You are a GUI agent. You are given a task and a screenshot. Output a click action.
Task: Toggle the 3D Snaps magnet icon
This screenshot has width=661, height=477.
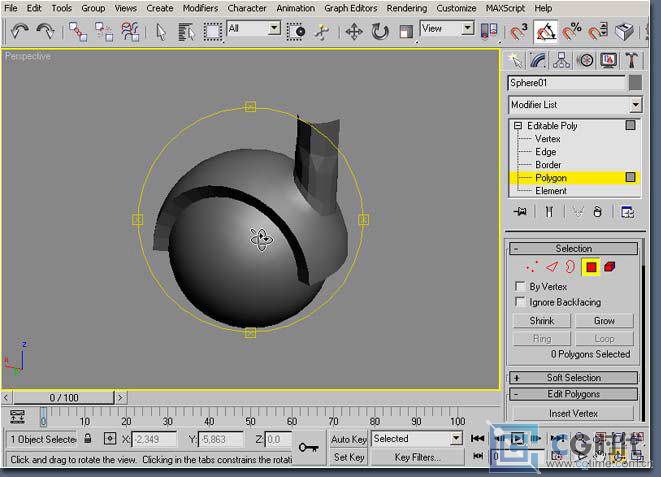point(519,32)
